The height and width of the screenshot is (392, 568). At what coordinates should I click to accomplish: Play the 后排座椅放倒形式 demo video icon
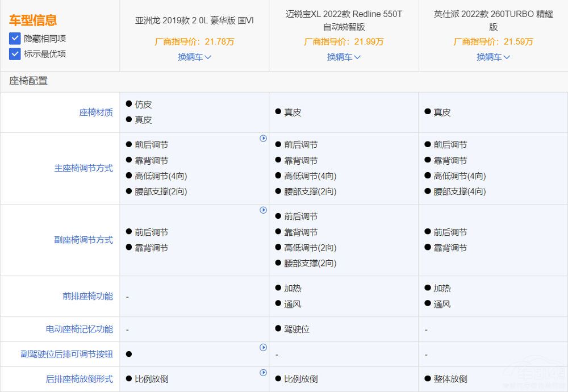263,372
